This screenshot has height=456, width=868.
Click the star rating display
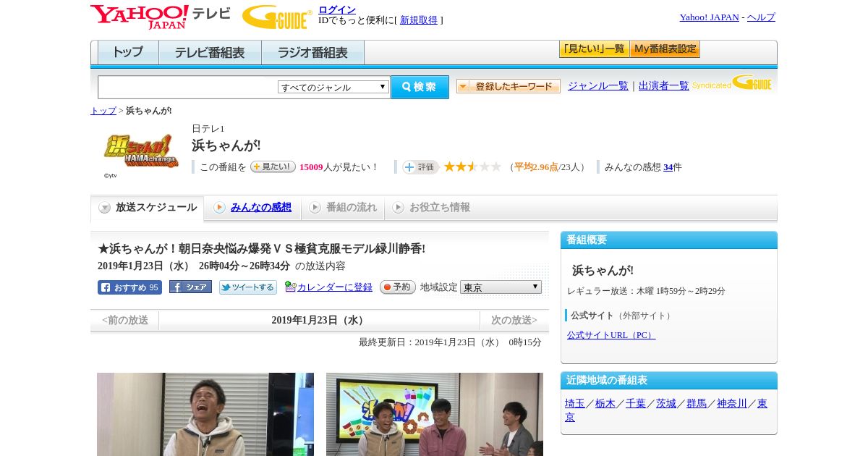pos(472,166)
